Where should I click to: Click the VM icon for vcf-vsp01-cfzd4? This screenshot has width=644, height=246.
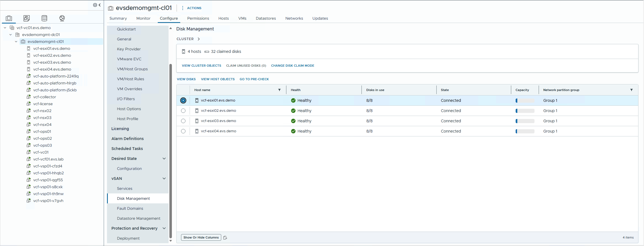click(29, 166)
